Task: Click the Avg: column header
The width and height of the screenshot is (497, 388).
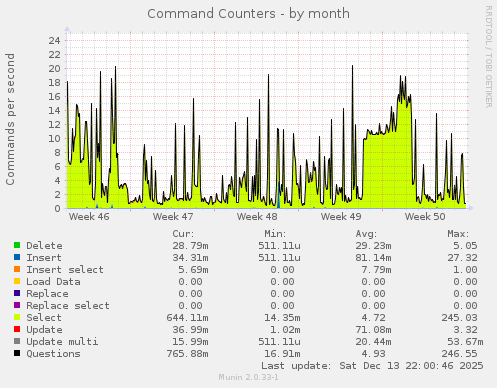Action: click(366, 234)
